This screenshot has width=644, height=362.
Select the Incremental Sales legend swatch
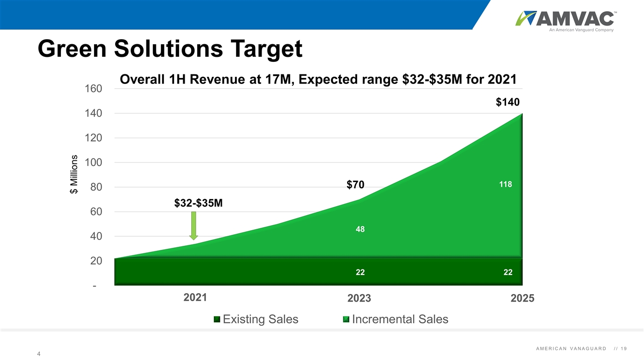click(346, 319)
